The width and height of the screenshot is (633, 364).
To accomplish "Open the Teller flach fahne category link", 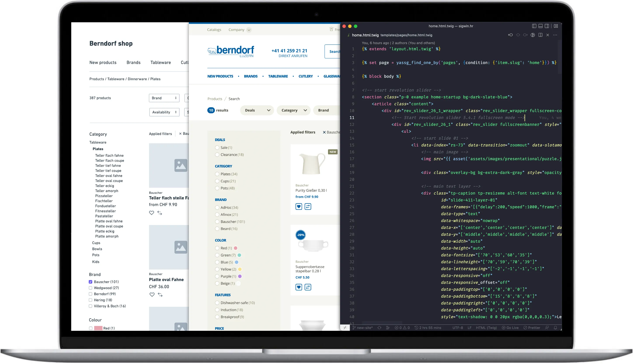I will 109,156.
